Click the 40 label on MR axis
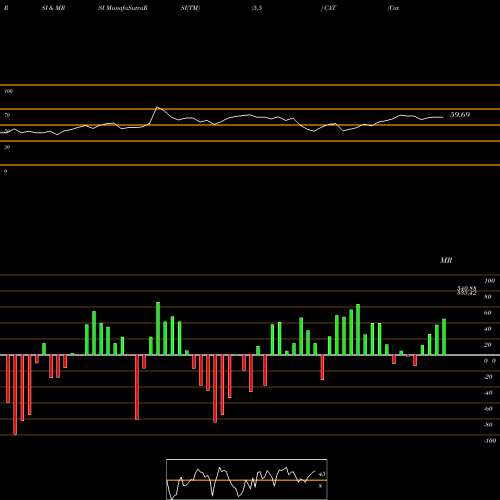The width and height of the screenshot is (500, 500). point(488,329)
